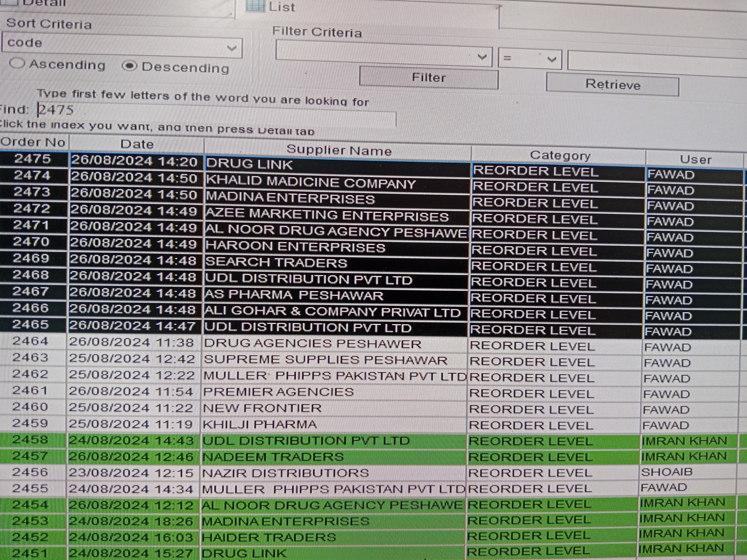Select order 2452 HAIDER TRADERS row

(268, 537)
